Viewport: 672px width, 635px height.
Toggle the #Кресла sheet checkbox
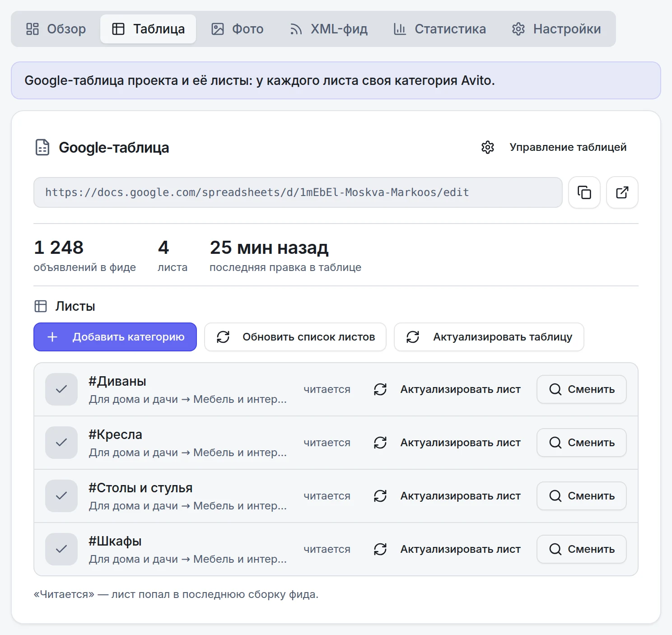61,443
